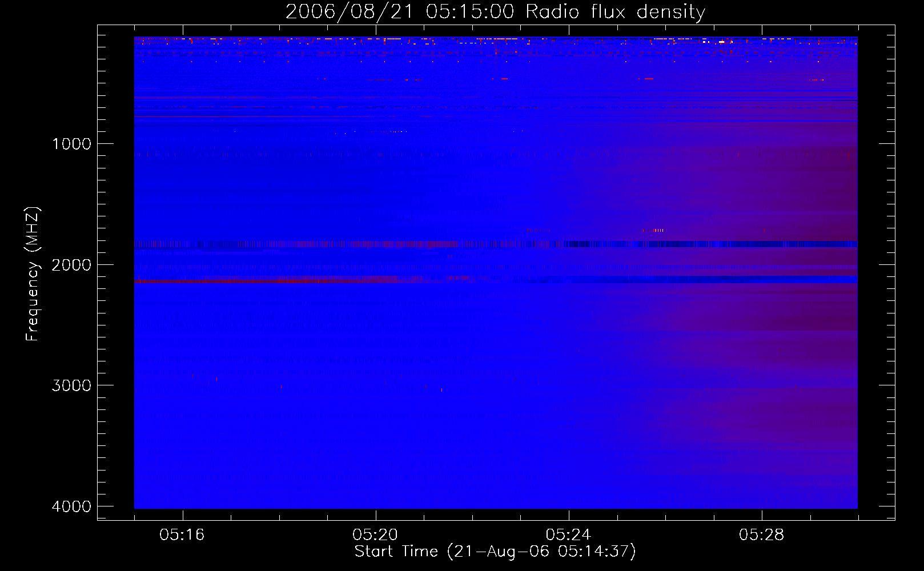Screen dimensions: 924x571
Task: Click the 05:16 time tick label
Action: click(x=182, y=534)
